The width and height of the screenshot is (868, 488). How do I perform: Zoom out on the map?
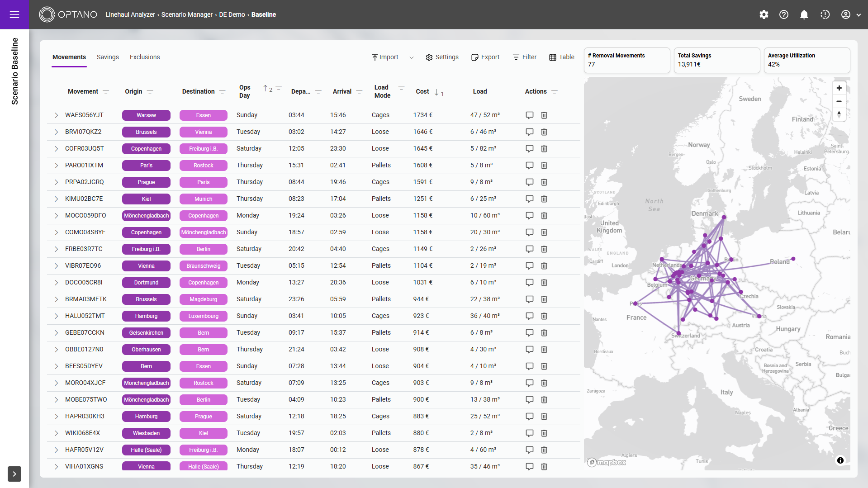click(x=839, y=101)
